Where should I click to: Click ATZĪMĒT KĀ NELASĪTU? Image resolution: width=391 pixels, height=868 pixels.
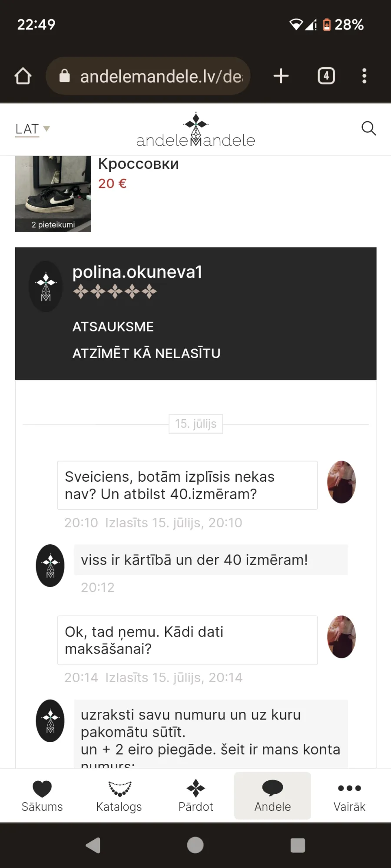point(146,353)
